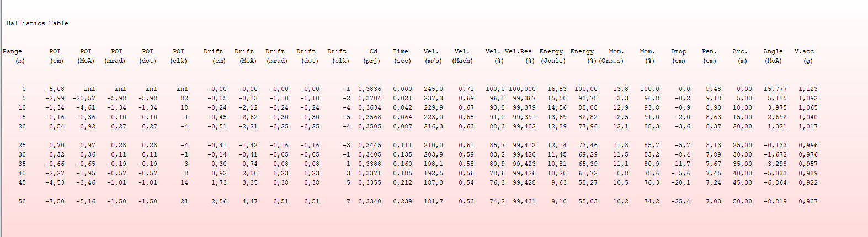
Task: Select the Drift (clk) column header
Action: pyautogui.click(x=338, y=56)
